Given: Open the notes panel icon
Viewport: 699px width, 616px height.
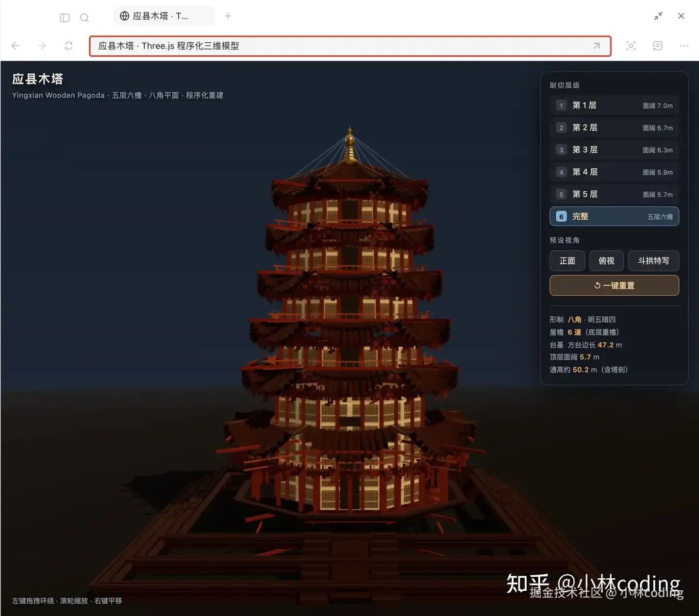Looking at the screenshot, I should tap(658, 46).
